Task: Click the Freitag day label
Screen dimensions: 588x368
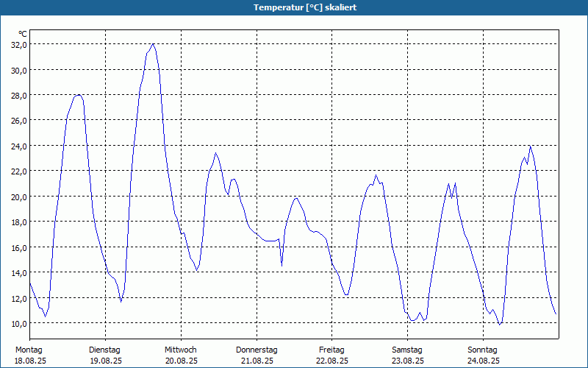Action: 332,350
